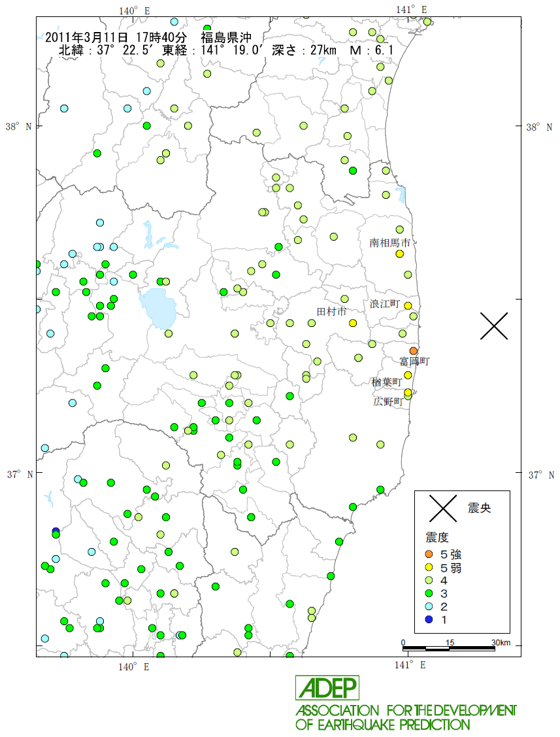Click the yellow station dot near 楢葉町
Viewport: 560px width, 737px height.
[x=408, y=375]
